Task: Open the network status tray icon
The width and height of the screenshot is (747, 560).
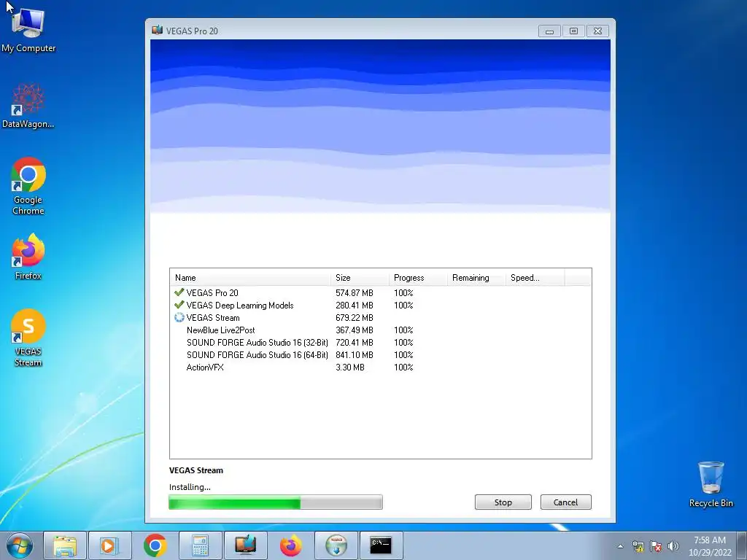Action: 638,546
